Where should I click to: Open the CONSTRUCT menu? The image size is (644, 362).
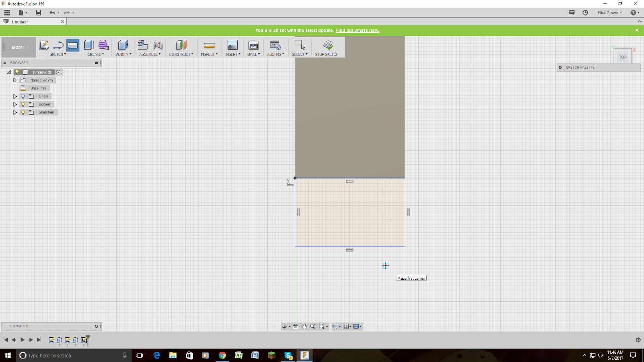click(x=181, y=54)
